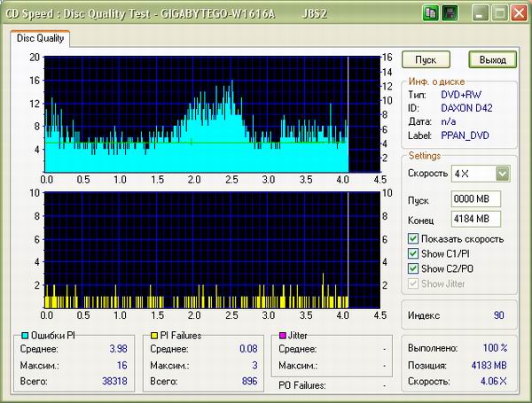This screenshot has width=532, height=403.
Task: Click the upper PI errors graph
Action: 195,114
